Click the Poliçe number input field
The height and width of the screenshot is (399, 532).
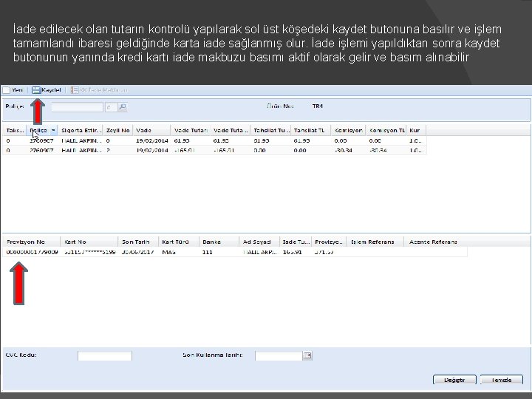tap(77, 107)
